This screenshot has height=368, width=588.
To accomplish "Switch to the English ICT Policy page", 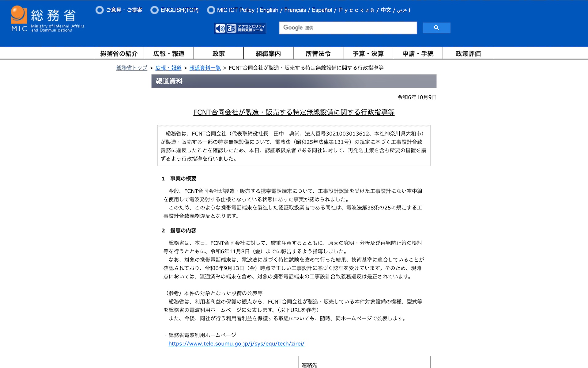I will [269, 10].
